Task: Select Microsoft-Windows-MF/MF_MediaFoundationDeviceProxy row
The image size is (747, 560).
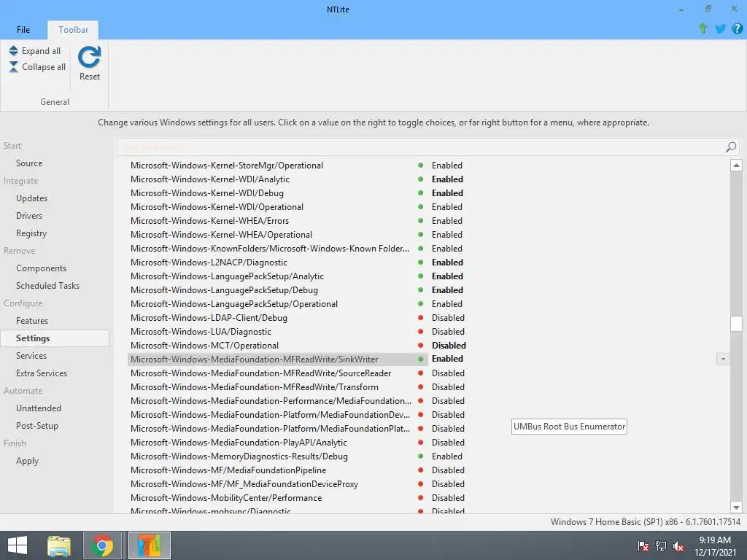Action: click(x=244, y=484)
